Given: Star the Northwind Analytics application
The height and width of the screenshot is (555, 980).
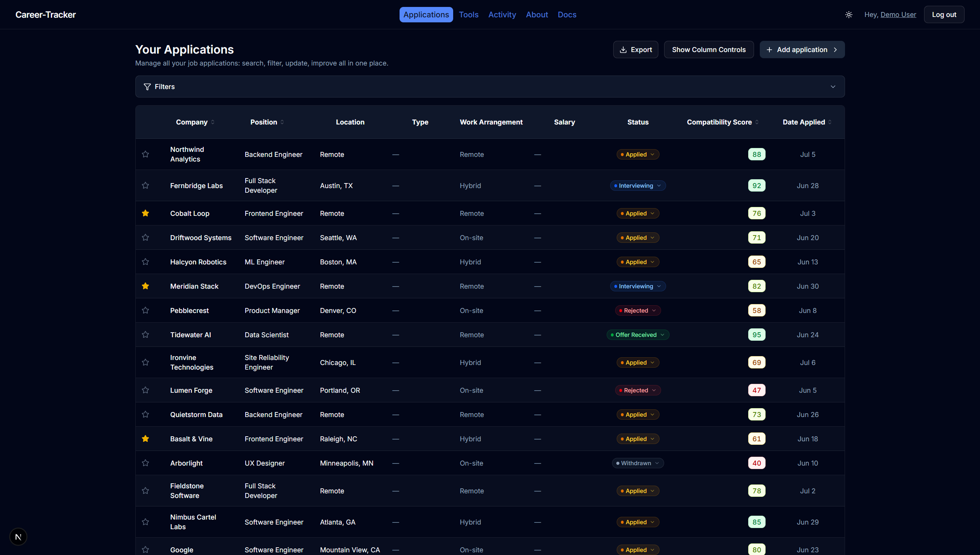Looking at the screenshot, I should pos(145,154).
